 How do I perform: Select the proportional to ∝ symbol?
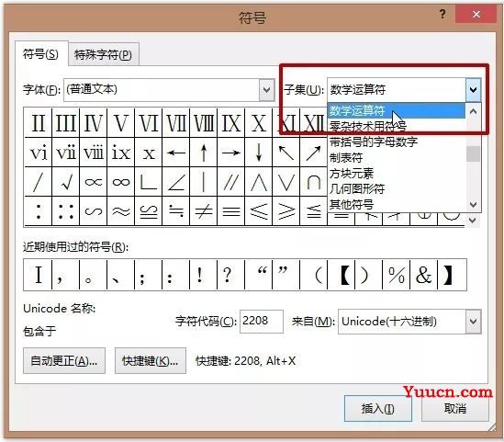pyautogui.click(x=94, y=182)
